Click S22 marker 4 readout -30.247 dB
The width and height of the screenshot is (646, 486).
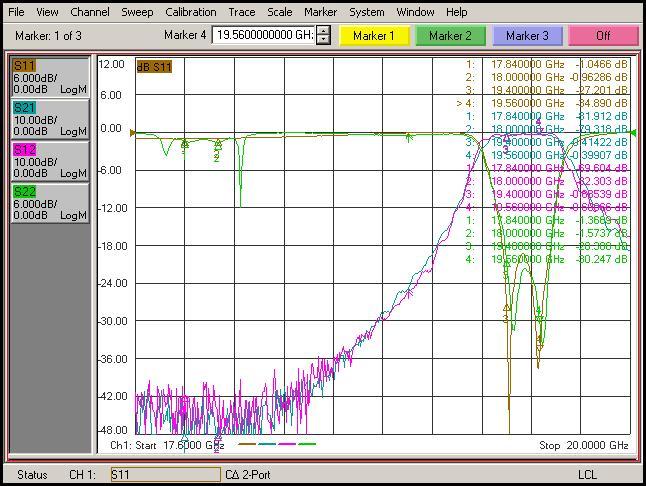coord(602,259)
